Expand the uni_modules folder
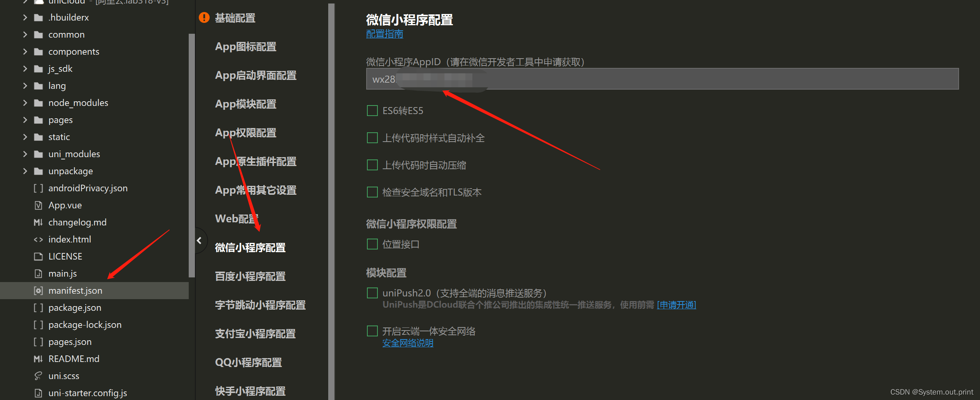 coord(25,154)
